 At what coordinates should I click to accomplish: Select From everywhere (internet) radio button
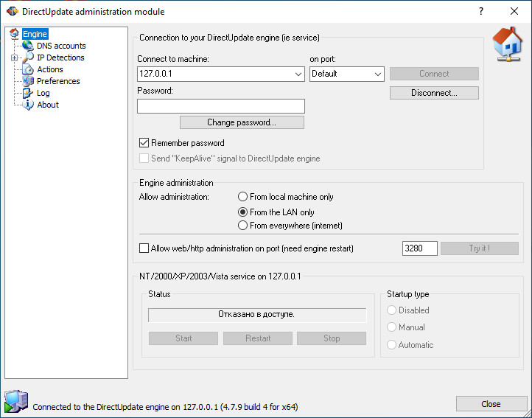242,226
